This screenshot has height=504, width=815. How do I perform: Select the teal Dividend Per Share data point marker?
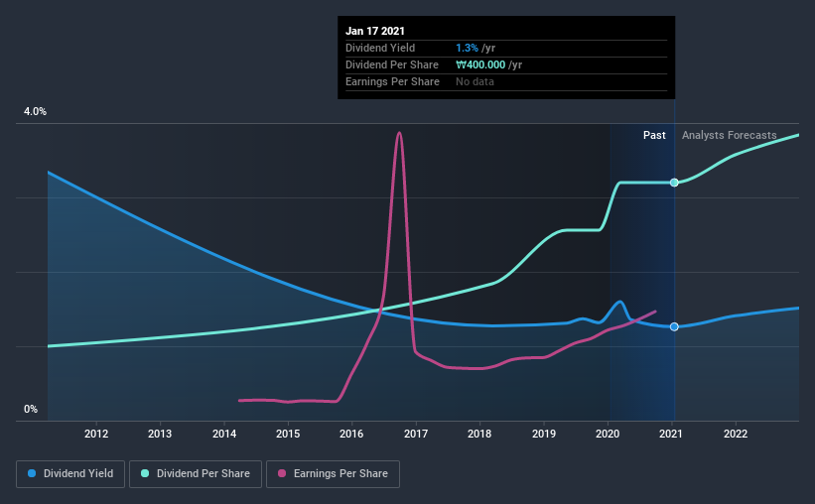(674, 183)
